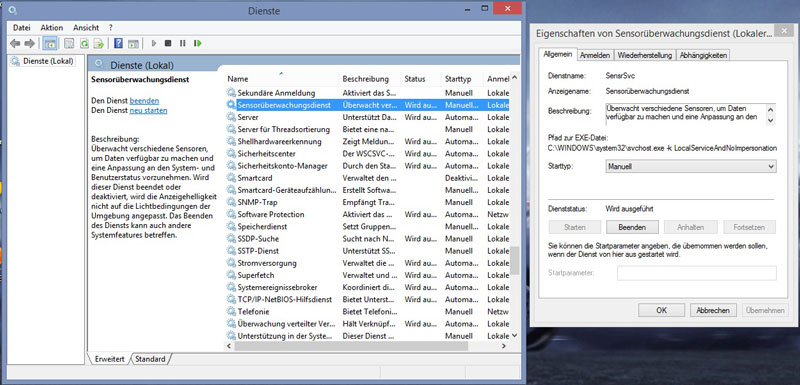The image size is (800, 385).
Task: Select the SSTP-Dienst service
Action: pos(258,251)
